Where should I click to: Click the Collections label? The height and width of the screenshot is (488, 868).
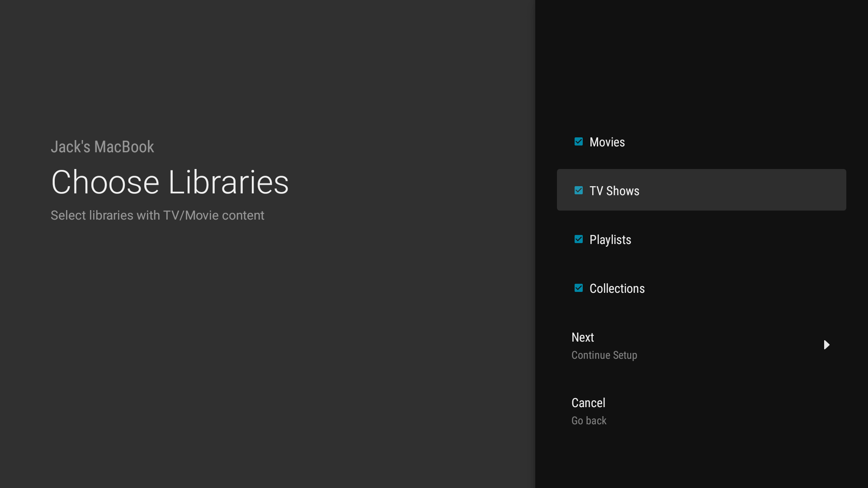(617, 289)
